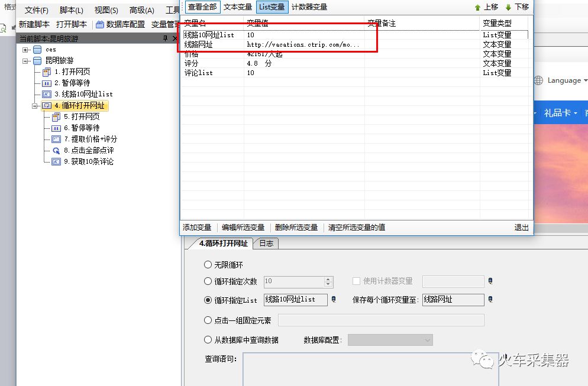Click the green 下移 down arrow icon
The width and height of the screenshot is (588, 386).
point(509,8)
